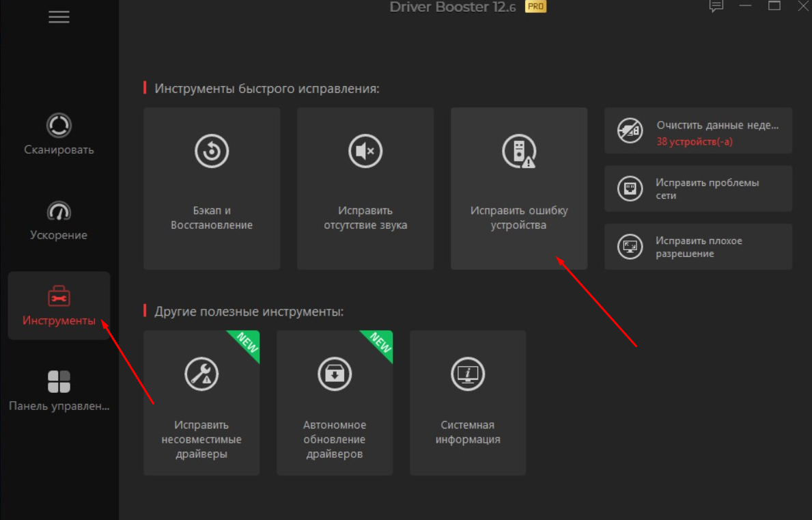This screenshot has height=520, width=812.
Task: Click Другие полезные инструменты heading
Action: point(249,312)
